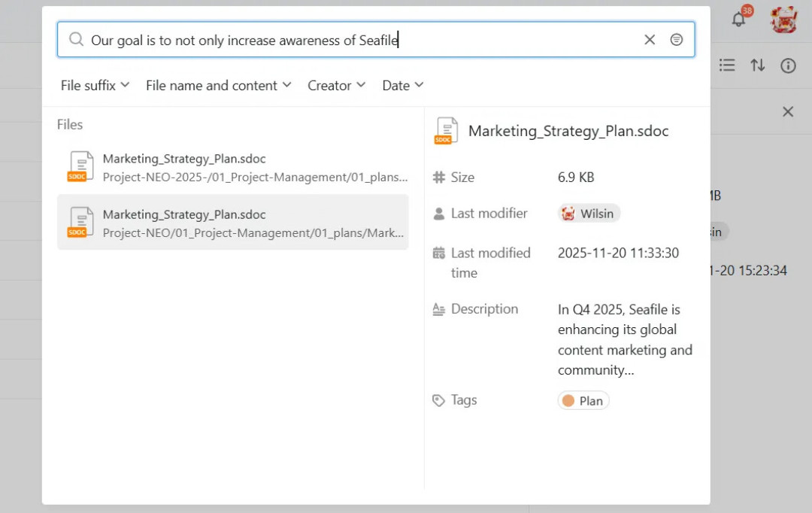This screenshot has height=513, width=812.
Task: Click sdoc icon of Project-NEO-2025- result
Action: (80, 167)
